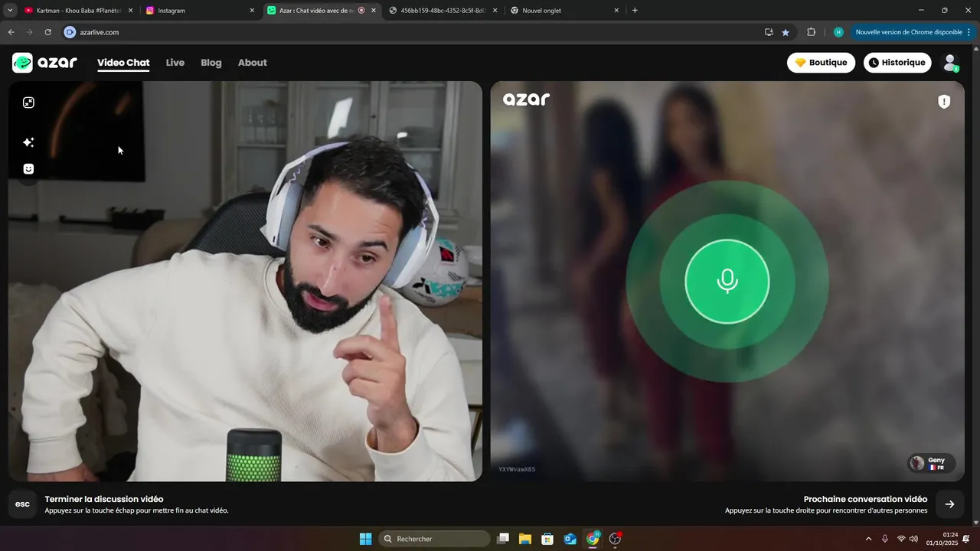Click the esc key button

(x=22, y=504)
